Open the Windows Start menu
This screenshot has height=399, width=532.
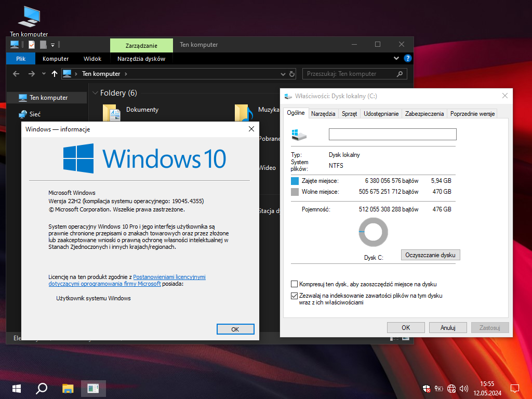[16, 388]
